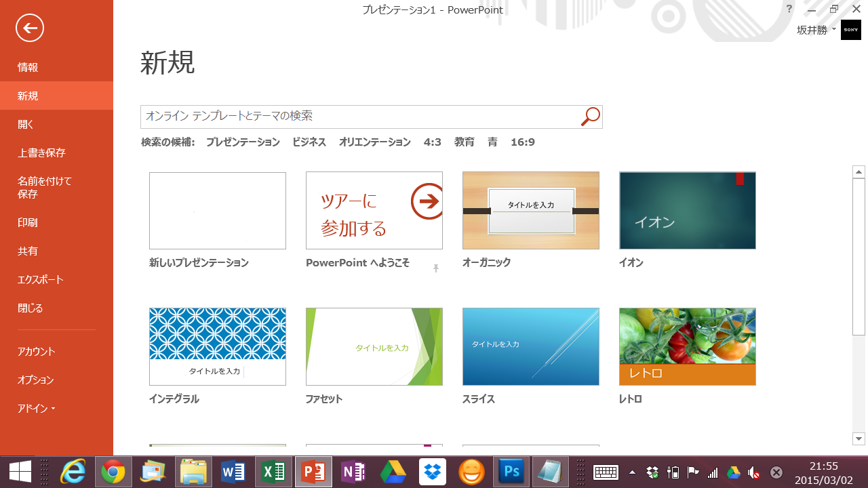This screenshot has width=868, height=488.
Task: Search suggested term オリエンテーション
Action: 375,142
